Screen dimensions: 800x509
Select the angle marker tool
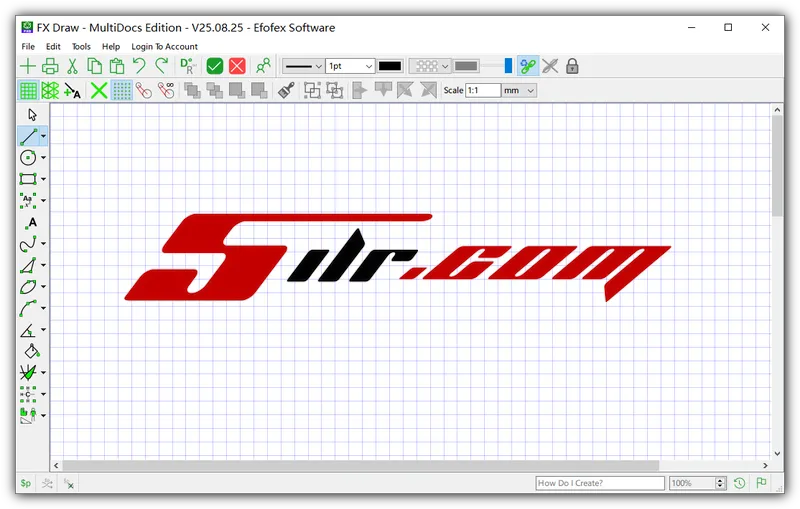pyautogui.click(x=29, y=330)
